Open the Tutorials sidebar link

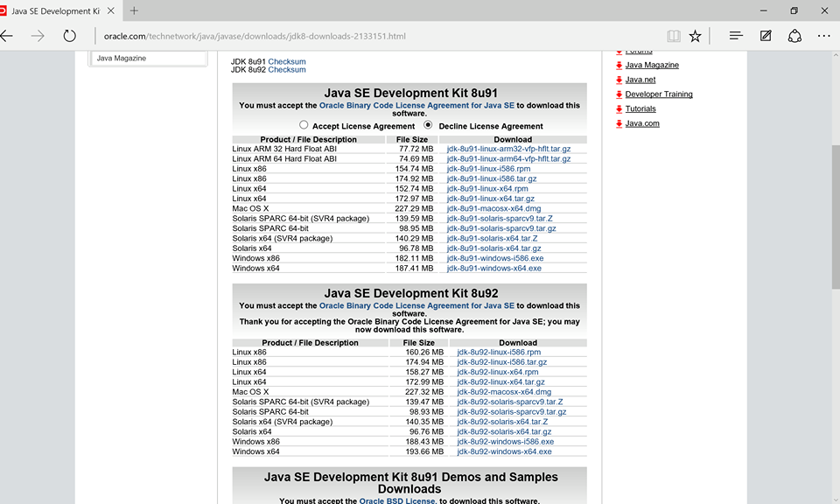point(640,108)
